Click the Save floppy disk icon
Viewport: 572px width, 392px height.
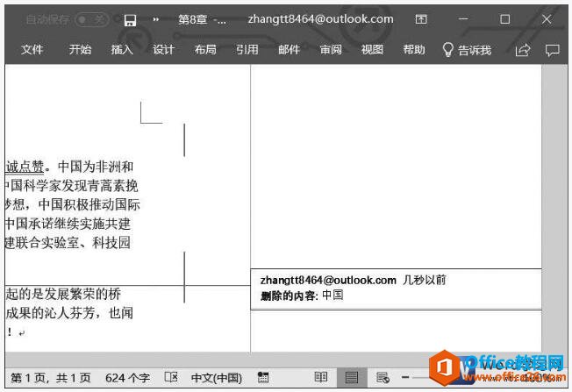(130, 20)
